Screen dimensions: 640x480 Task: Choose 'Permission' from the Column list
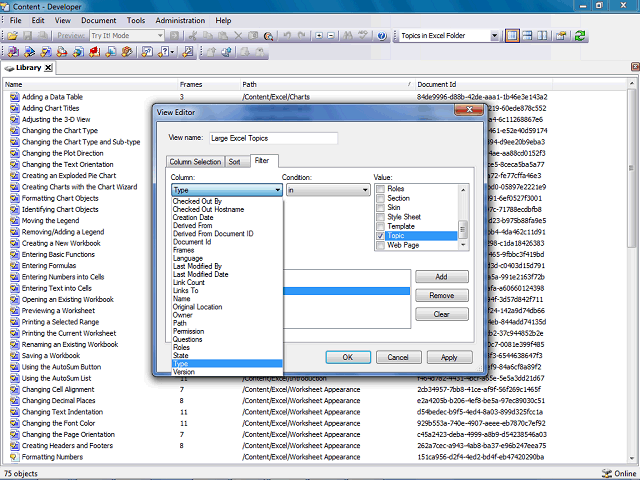(227, 331)
